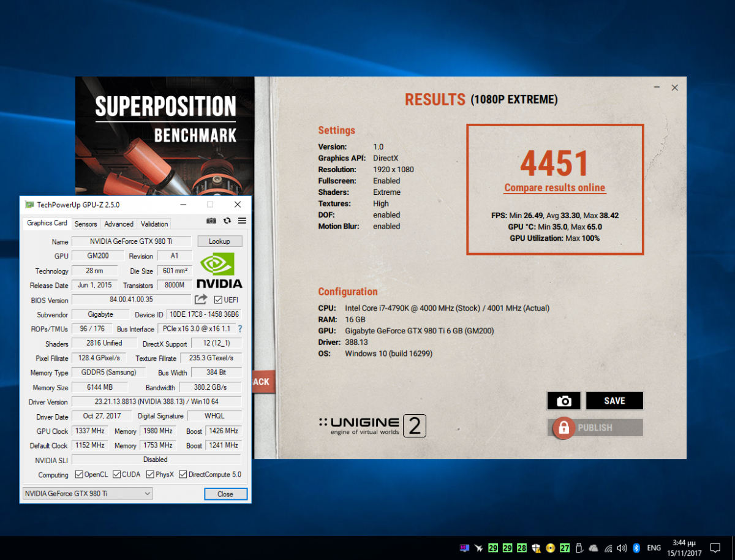Click the Memory Type value GDDR5 (Samsung)
The height and width of the screenshot is (560, 735).
click(109, 373)
